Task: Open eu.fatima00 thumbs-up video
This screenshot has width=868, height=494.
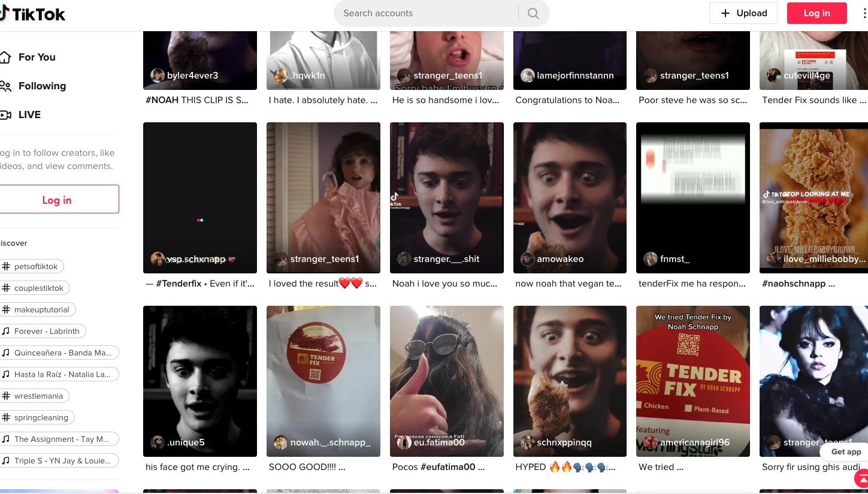Action: (x=447, y=381)
